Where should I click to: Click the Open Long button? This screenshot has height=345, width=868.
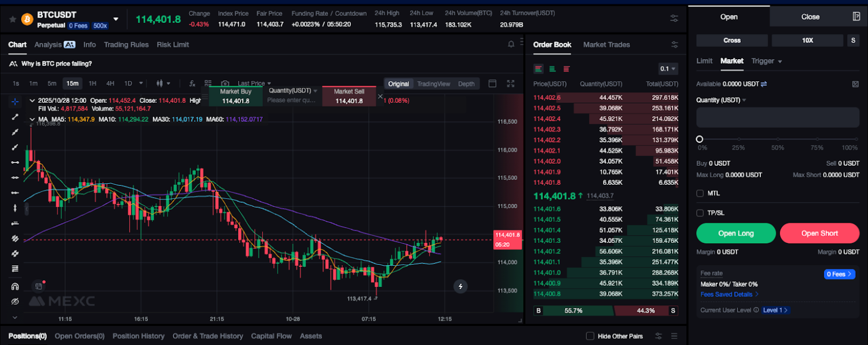click(735, 233)
